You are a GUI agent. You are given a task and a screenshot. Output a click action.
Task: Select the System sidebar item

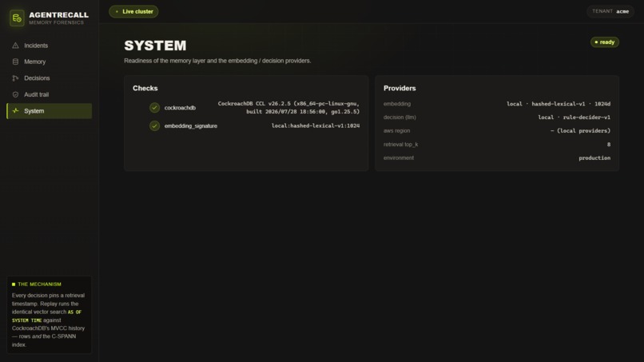[50, 111]
